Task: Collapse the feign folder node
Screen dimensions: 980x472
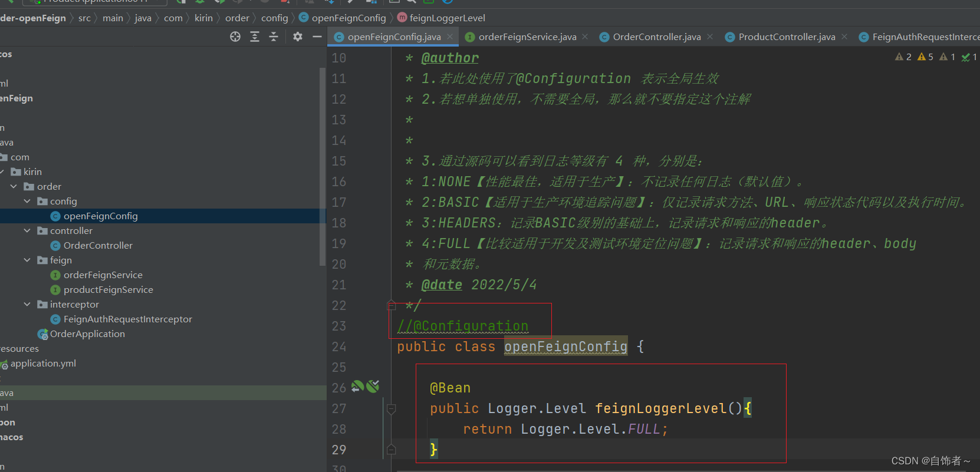Action: [27, 260]
